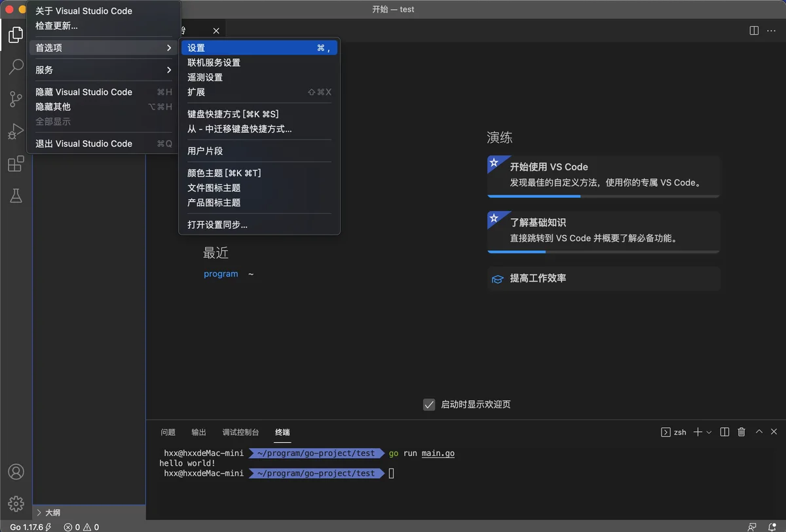
Task: Switch to the 调试控制台 panel tab
Action: click(240, 432)
